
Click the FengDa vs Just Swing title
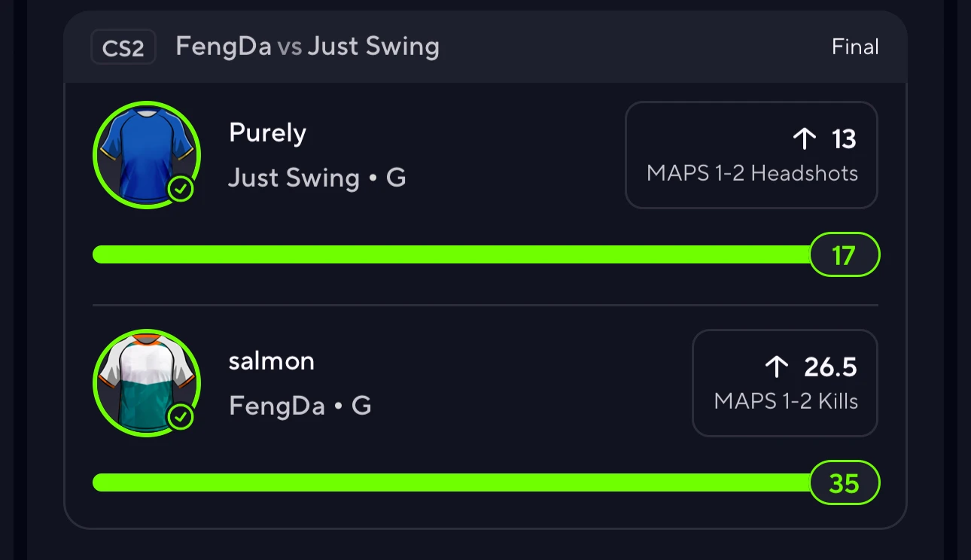(x=307, y=47)
